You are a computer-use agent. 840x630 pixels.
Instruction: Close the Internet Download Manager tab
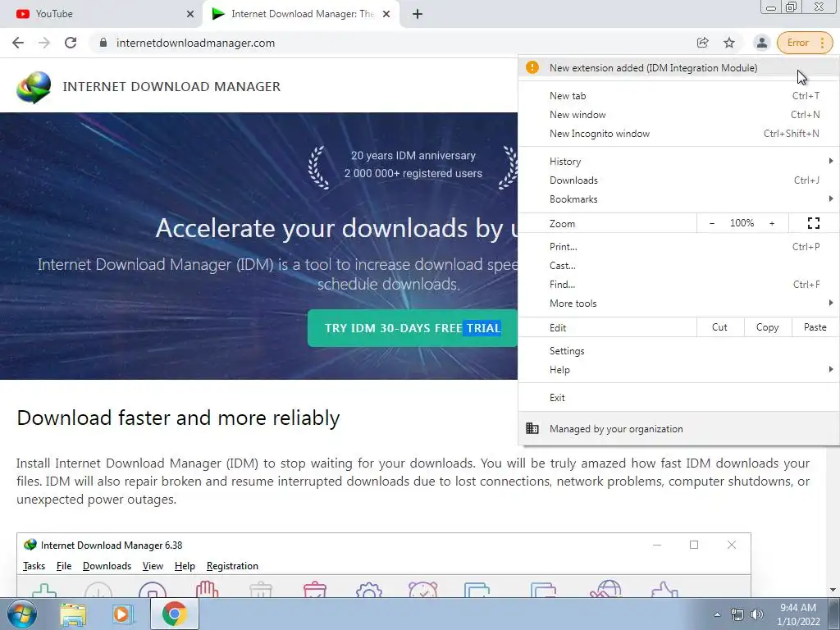[x=386, y=14]
